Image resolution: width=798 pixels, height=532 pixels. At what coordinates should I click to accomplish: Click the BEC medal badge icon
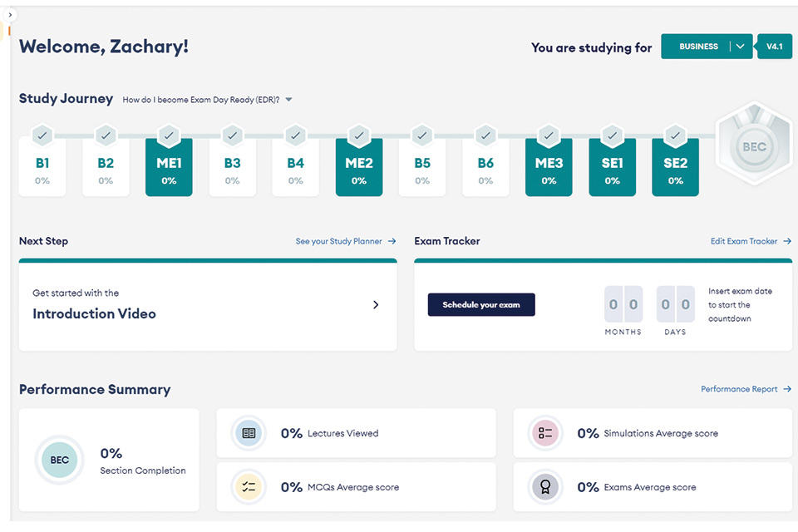click(754, 147)
